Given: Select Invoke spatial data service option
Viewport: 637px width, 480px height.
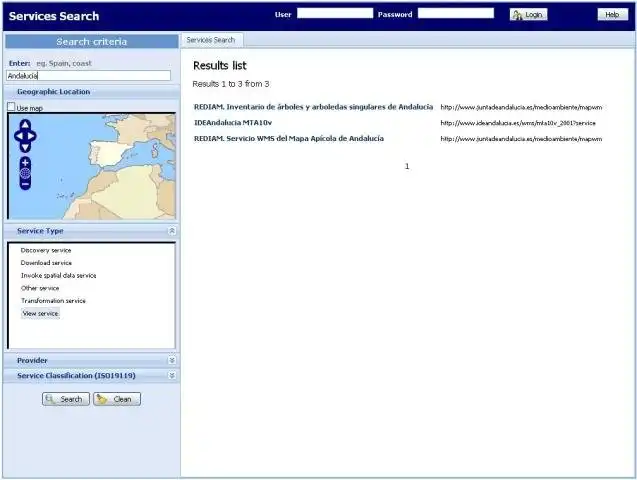Looking at the screenshot, I should click(x=58, y=276).
